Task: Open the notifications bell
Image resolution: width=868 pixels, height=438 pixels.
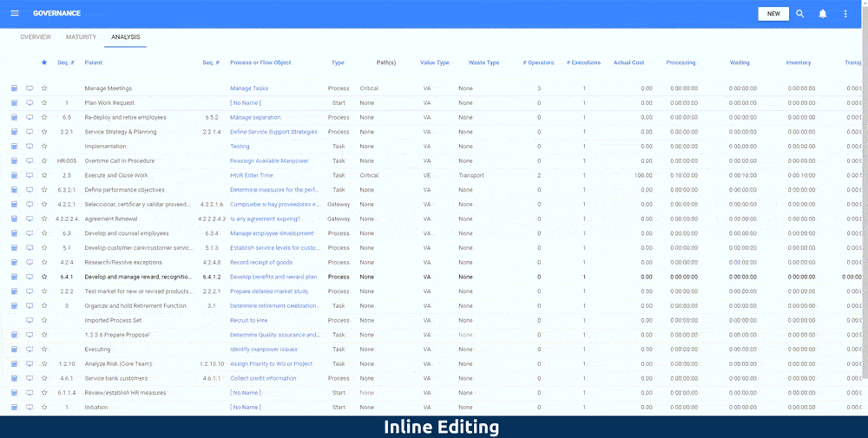Action: (823, 14)
